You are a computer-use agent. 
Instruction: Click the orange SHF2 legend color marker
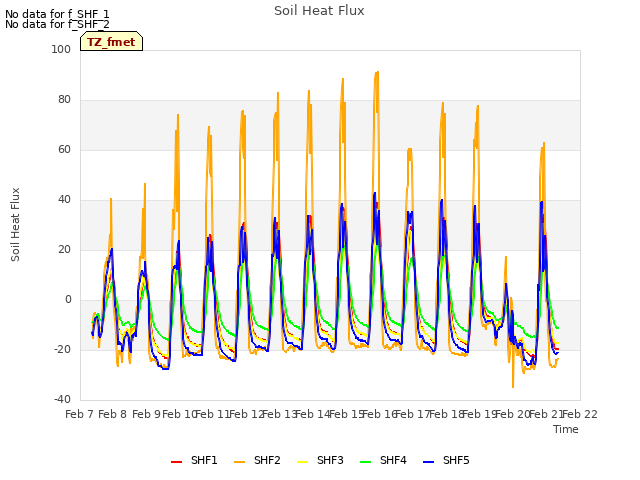[240, 462]
